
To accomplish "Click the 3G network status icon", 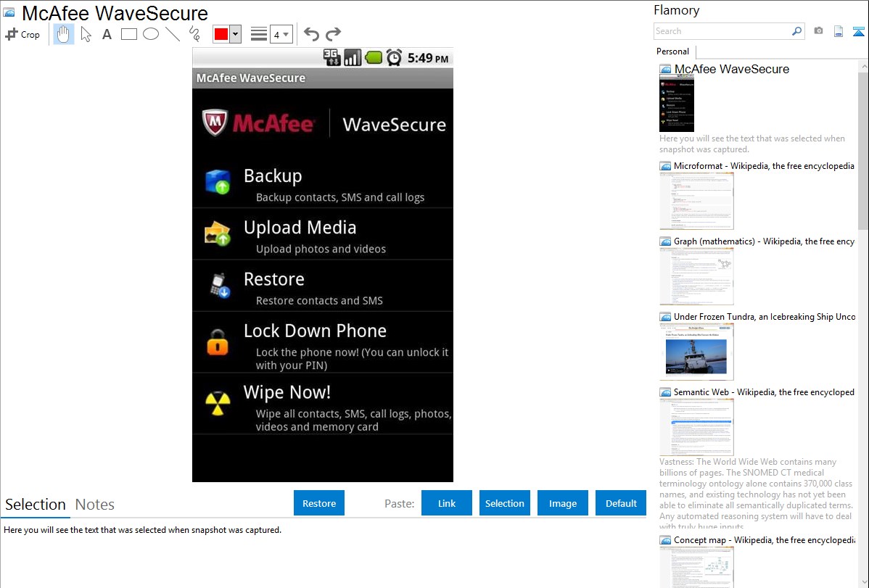I will (x=331, y=57).
